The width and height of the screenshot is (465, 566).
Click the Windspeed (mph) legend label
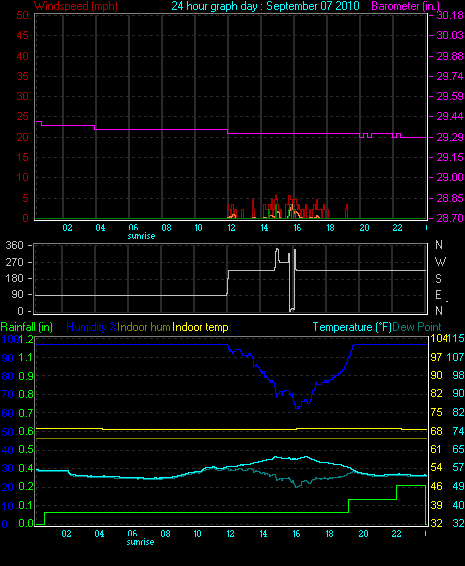pyautogui.click(x=76, y=6)
